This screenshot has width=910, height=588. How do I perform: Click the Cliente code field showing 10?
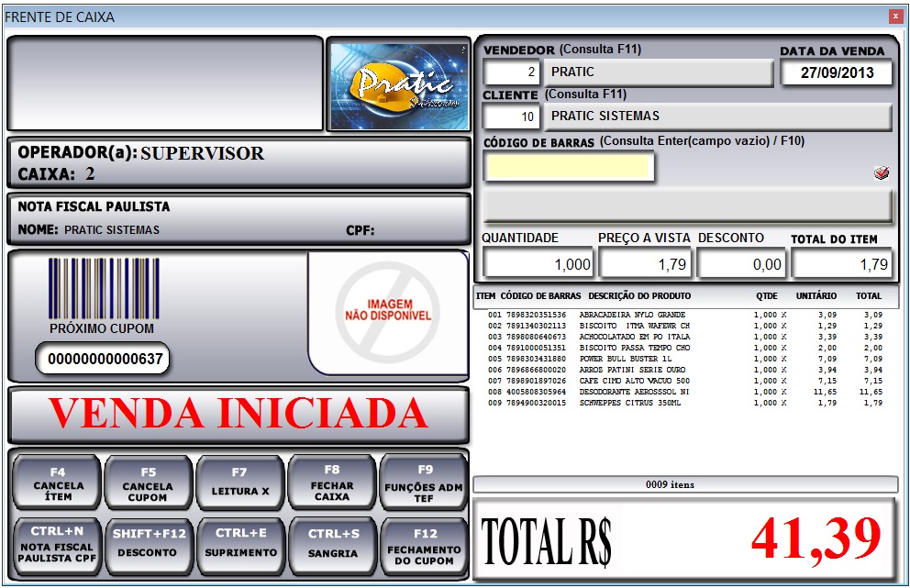click(x=512, y=116)
